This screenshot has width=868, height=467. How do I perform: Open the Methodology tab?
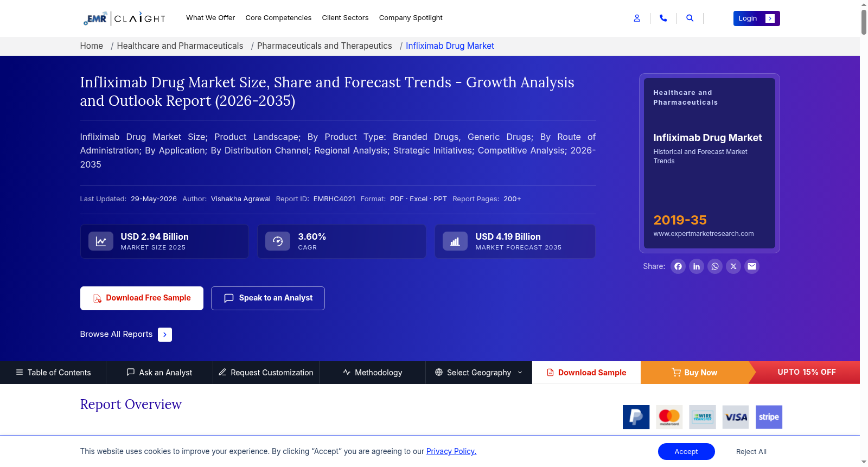[x=372, y=373]
